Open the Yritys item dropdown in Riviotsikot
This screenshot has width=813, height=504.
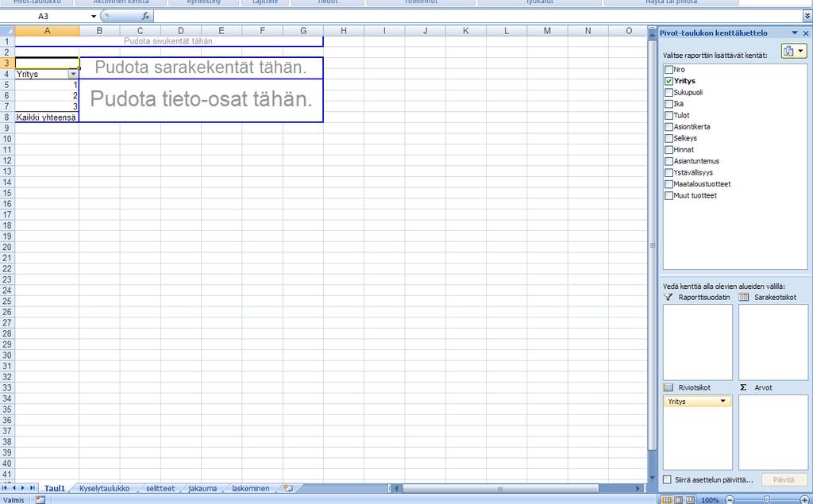click(x=722, y=402)
